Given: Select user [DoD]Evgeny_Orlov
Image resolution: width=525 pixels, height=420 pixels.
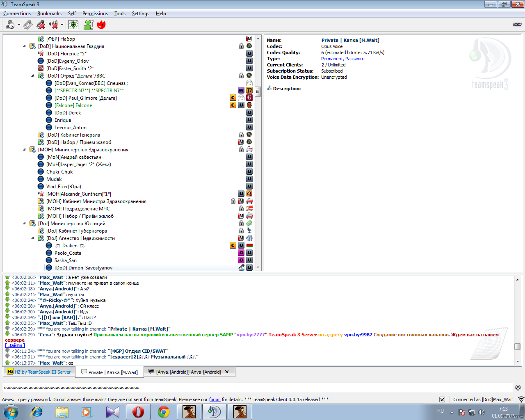Looking at the screenshot, I should [67, 61].
